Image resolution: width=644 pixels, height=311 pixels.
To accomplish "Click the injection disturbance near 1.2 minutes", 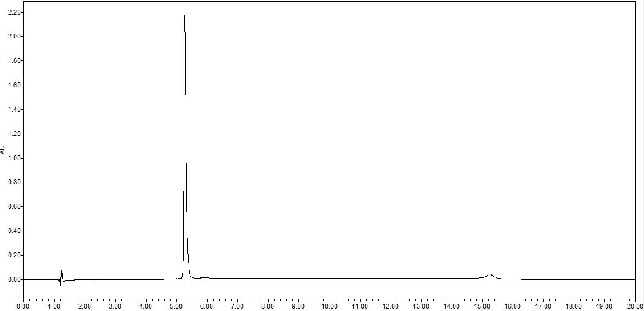I will pyautogui.click(x=62, y=272).
